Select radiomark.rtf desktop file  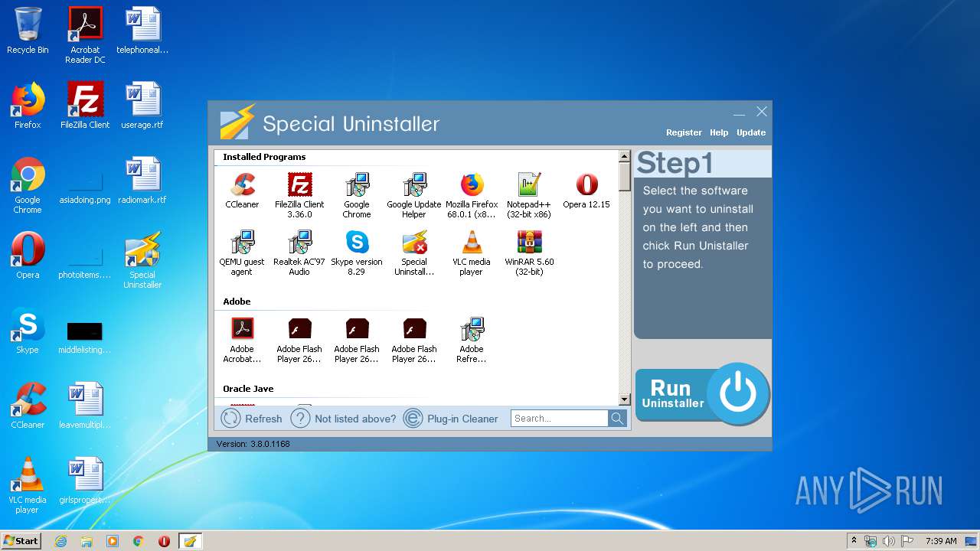(142, 181)
